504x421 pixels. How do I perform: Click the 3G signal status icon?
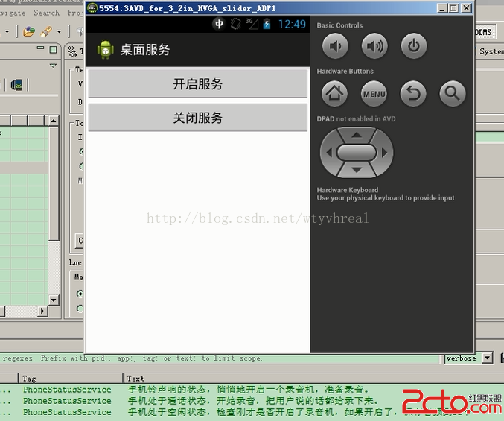point(252,24)
